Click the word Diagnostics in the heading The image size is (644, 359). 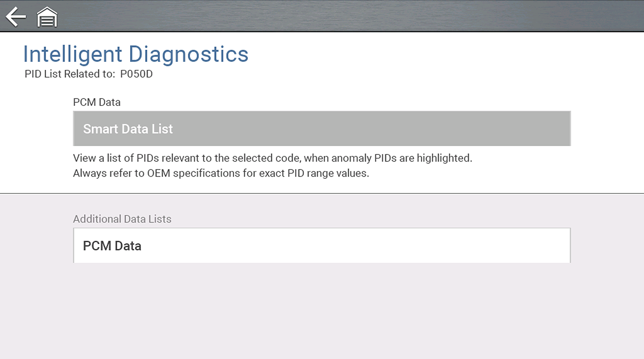click(188, 54)
